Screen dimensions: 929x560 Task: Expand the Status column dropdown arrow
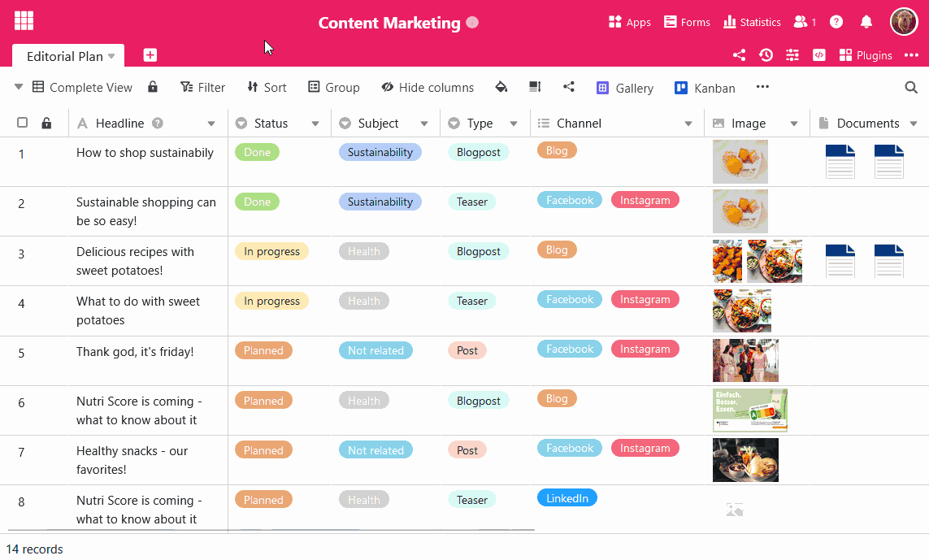coord(315,124)
